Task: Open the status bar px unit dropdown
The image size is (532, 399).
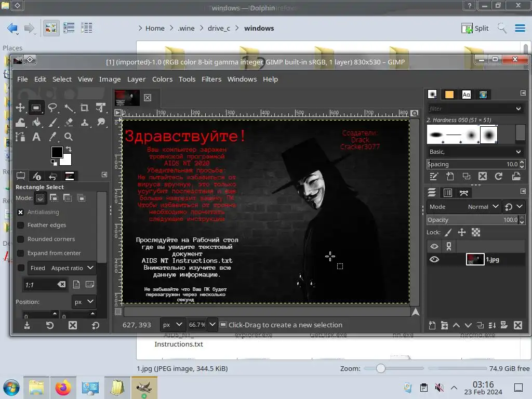Action: click(172, 325)
